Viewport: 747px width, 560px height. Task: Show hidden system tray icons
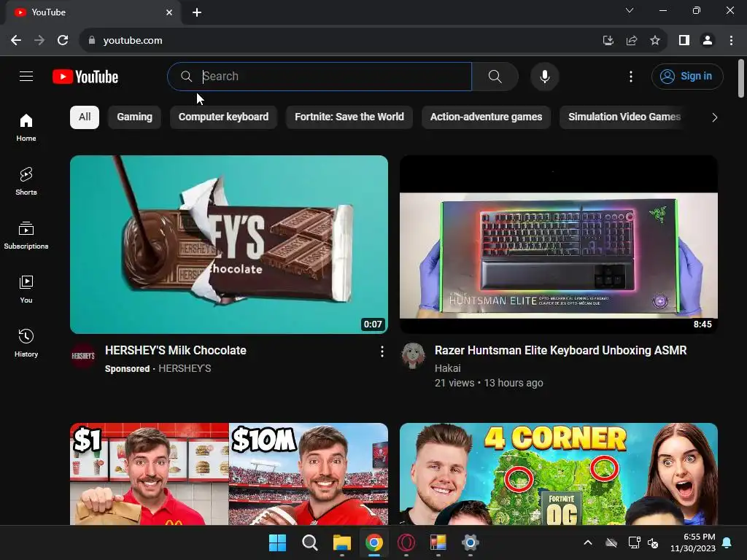pos(588,542)
